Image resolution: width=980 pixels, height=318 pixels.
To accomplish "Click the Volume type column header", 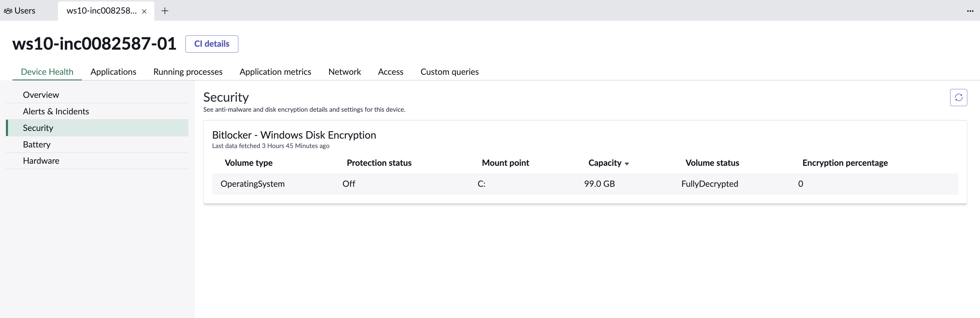I will pyautogui.click(x=248, y=163).
